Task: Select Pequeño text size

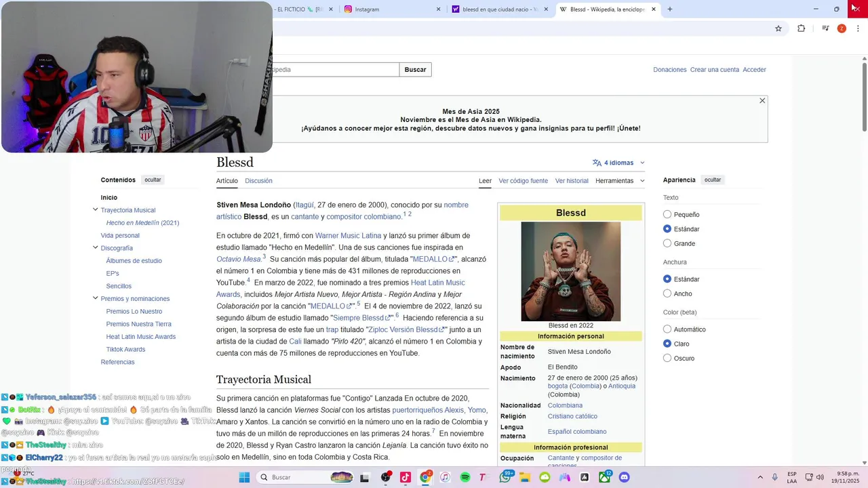Action: click(667, 214)
